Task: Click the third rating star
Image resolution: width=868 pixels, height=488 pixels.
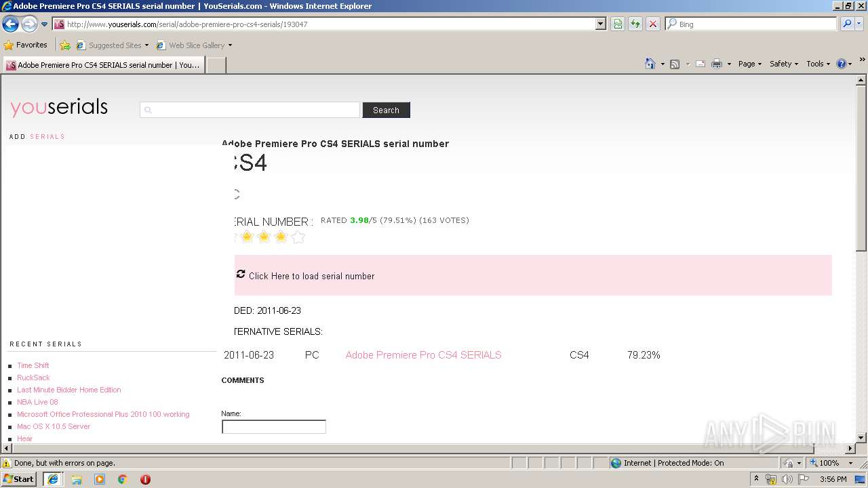Action: click(x=264, y=237)
